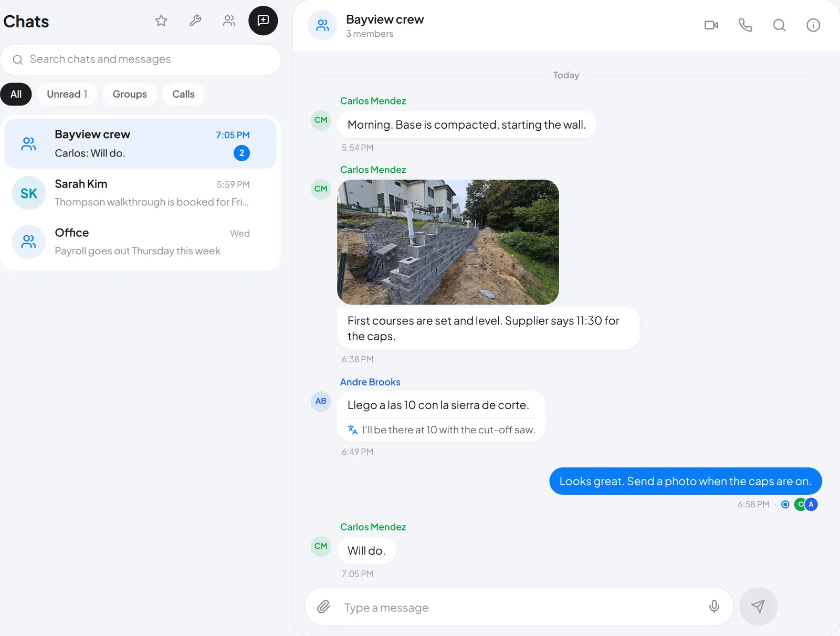Click the sent message "Looks great. Send a photo..."
The width and height of the screenshot is (840, 636).
[x=686, y=481]
